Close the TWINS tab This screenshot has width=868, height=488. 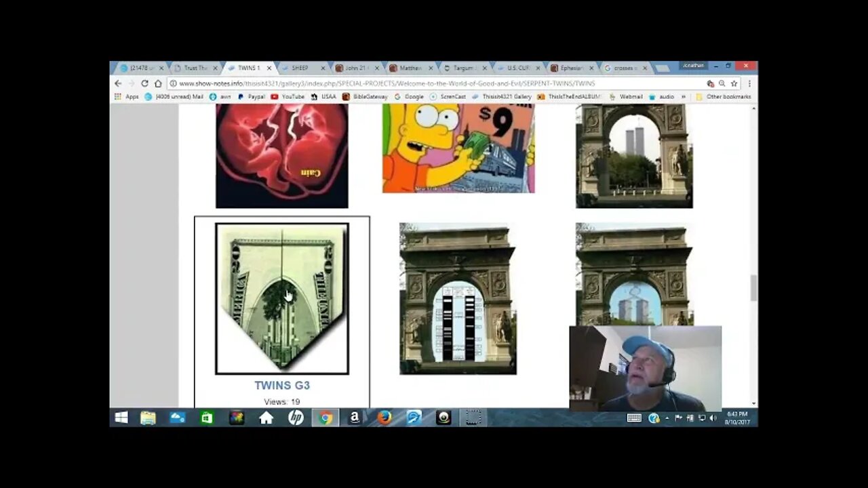pyautogui.click(x=269, y=68)
